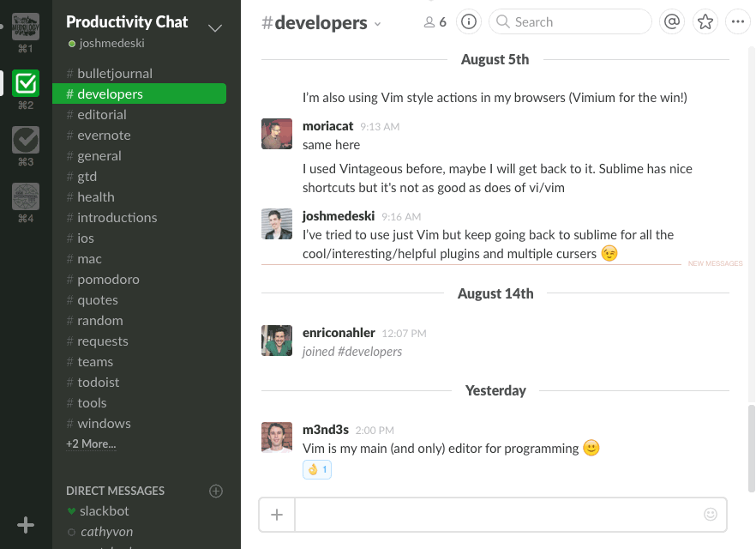Toggle the thumbs-up reaction on m3nd3s message
The image size is (756, 549).
(317, 469)
